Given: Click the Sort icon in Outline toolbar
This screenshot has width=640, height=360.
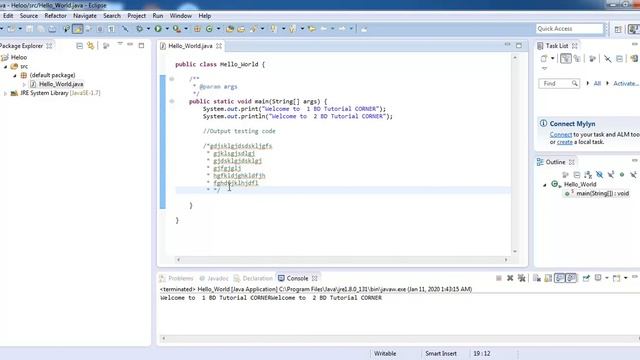Looking at the screenshot, I should 588,175.
